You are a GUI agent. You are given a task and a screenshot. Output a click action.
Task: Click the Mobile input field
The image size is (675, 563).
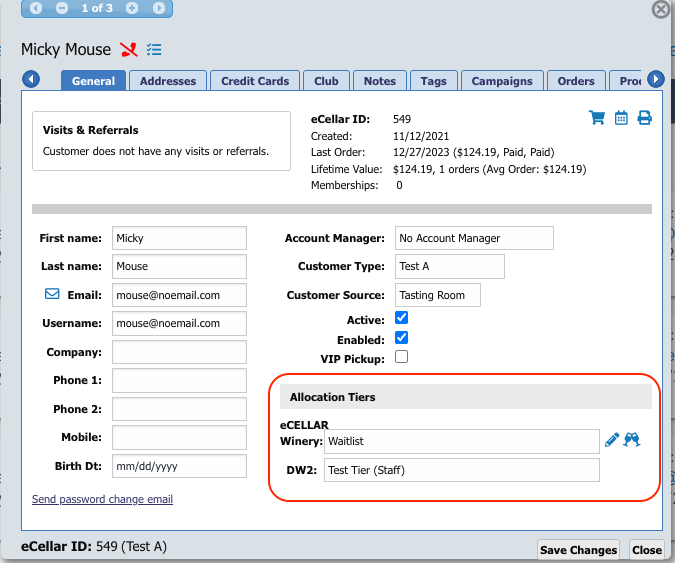pyautogui.click(x=179, y=437)
